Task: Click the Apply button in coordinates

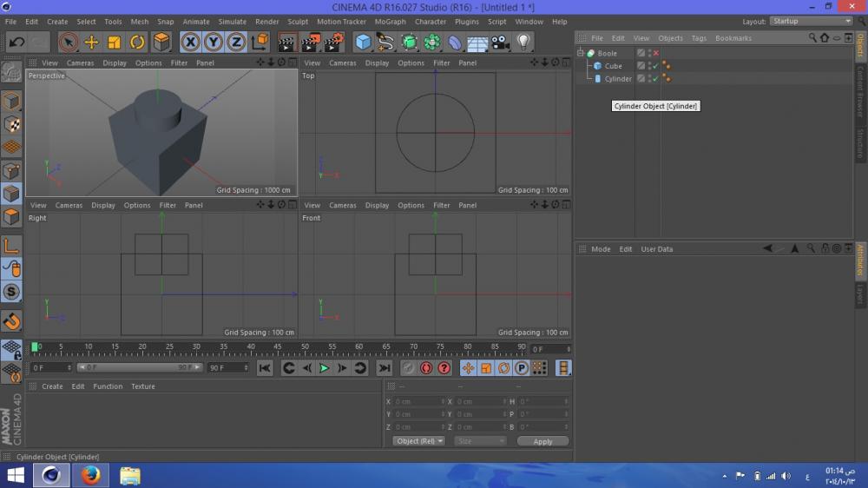Action: click(x=542, y=441)
